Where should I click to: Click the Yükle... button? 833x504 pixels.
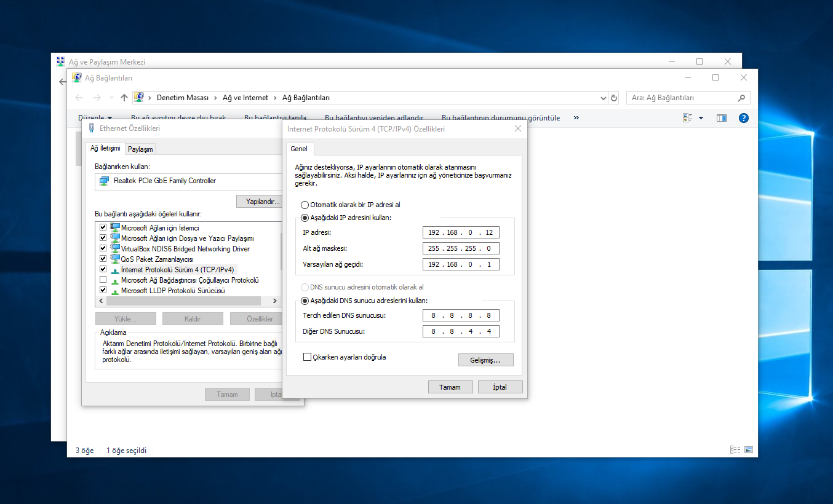click(126, 319)
